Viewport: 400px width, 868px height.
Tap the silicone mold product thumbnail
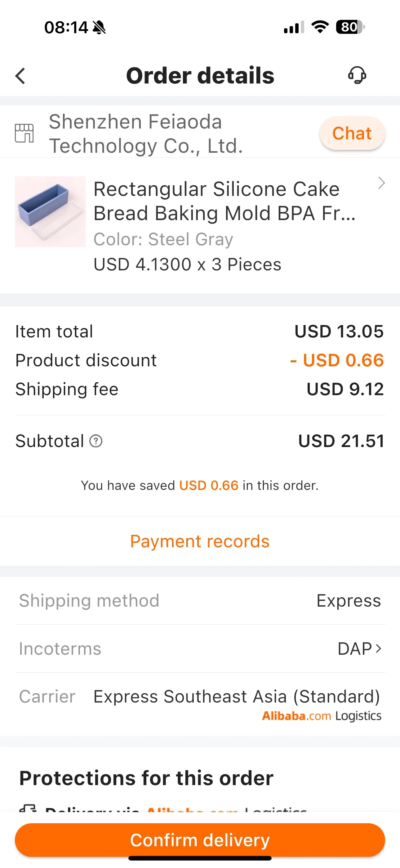pos(50,212)
